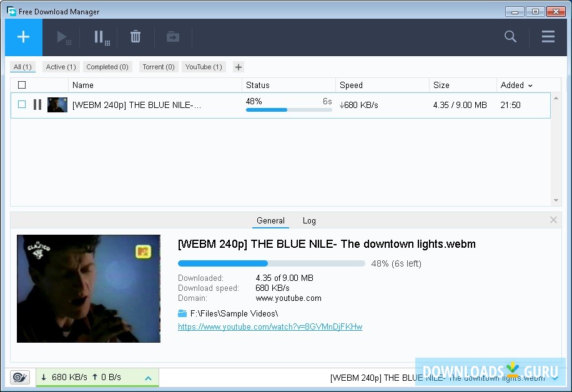The image size is (572, 392).
Task: Select download title in details panel
Action: (327, 244)
